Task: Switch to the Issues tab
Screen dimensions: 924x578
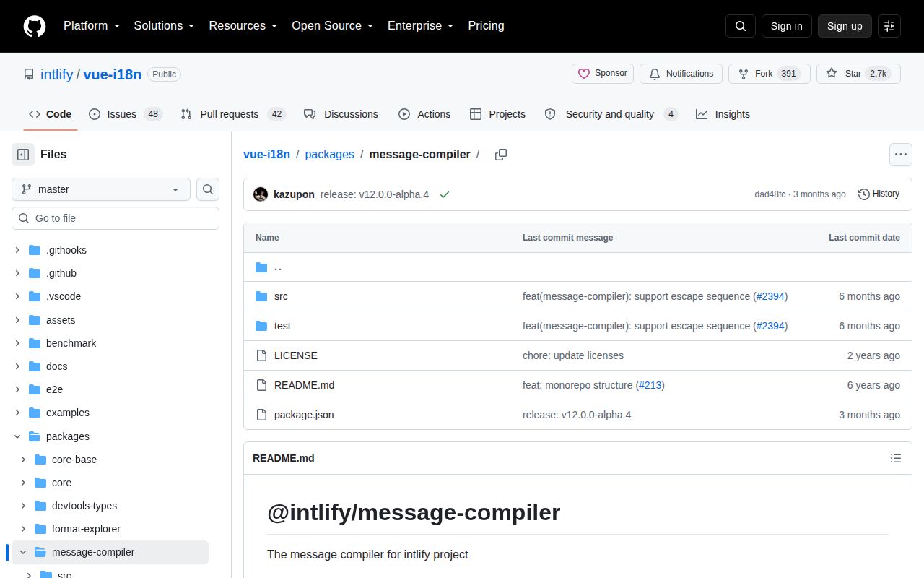Action: tap(125, 114)
